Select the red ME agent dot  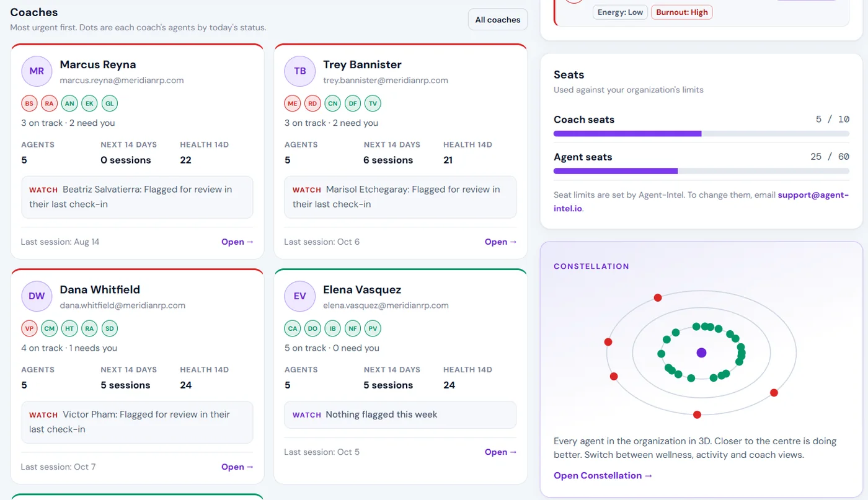coord(293,103)
